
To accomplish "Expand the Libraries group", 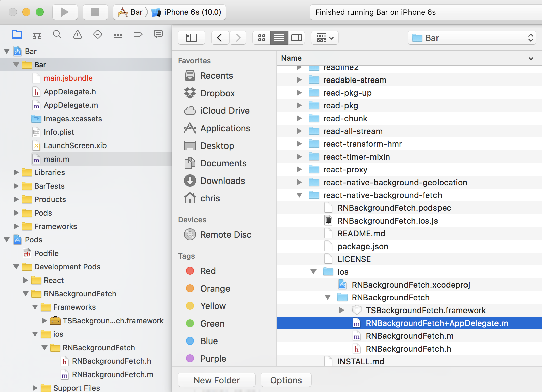I will tap(16, 172).
